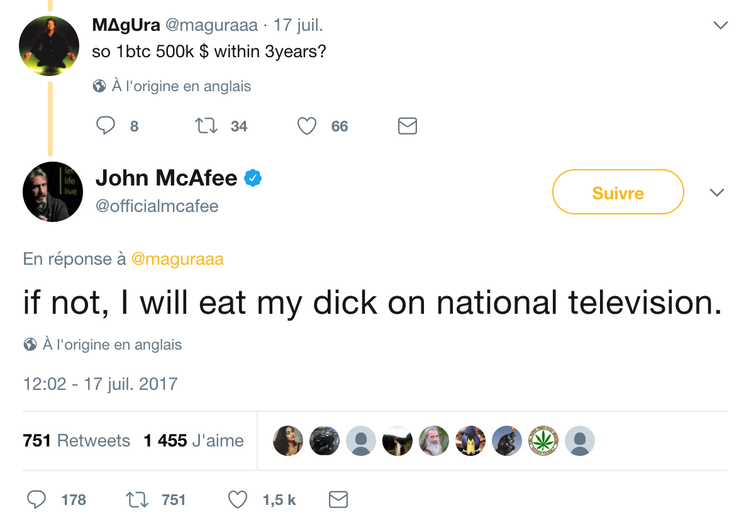Open MAgUra's profile avatar
This screenshot has width=756, height=532.
coord(49,46)
